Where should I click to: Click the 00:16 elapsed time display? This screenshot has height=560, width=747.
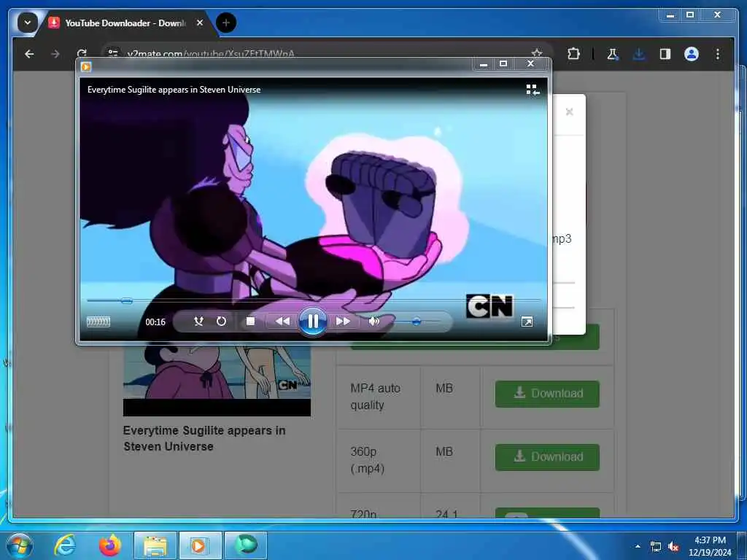[155, 322]
